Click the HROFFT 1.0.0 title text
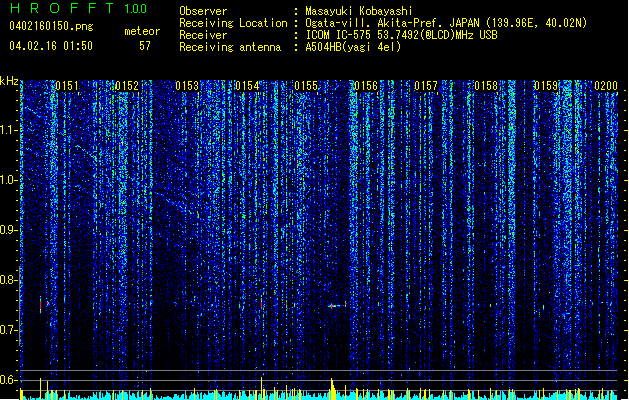 click(x=78, y=8)
